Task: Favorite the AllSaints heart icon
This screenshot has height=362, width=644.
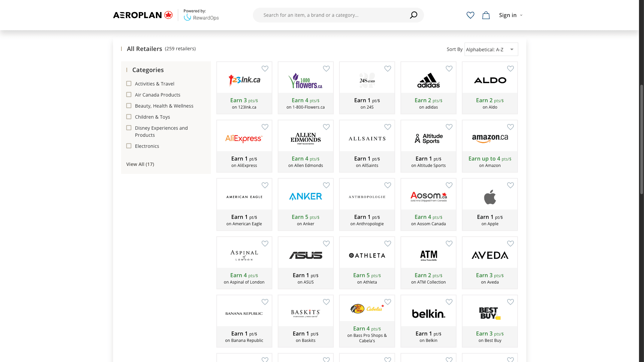Action: pyautogui.click(x=388, y=127)
